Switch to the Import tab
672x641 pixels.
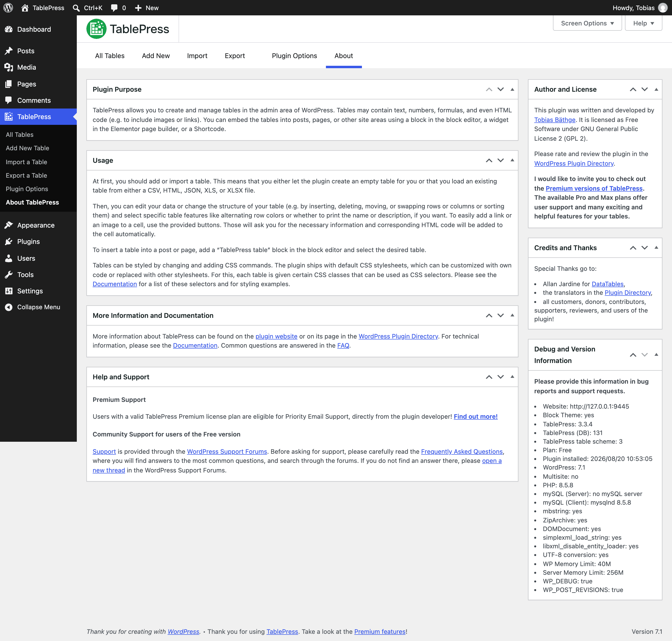[x=197, y=56]
